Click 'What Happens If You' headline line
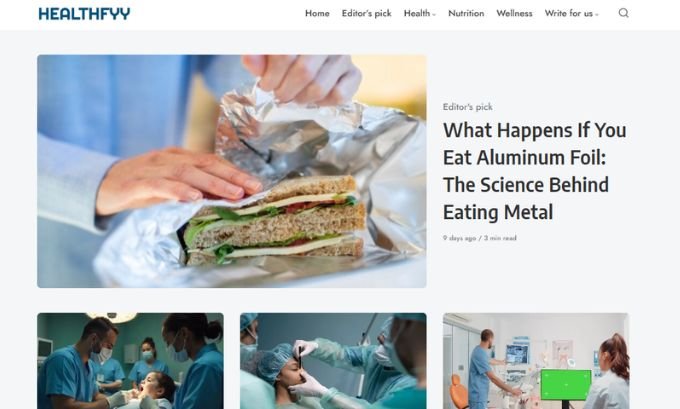The height and width of the screenshot is (409, 680). pyautogui.click(x=534, y=130)
